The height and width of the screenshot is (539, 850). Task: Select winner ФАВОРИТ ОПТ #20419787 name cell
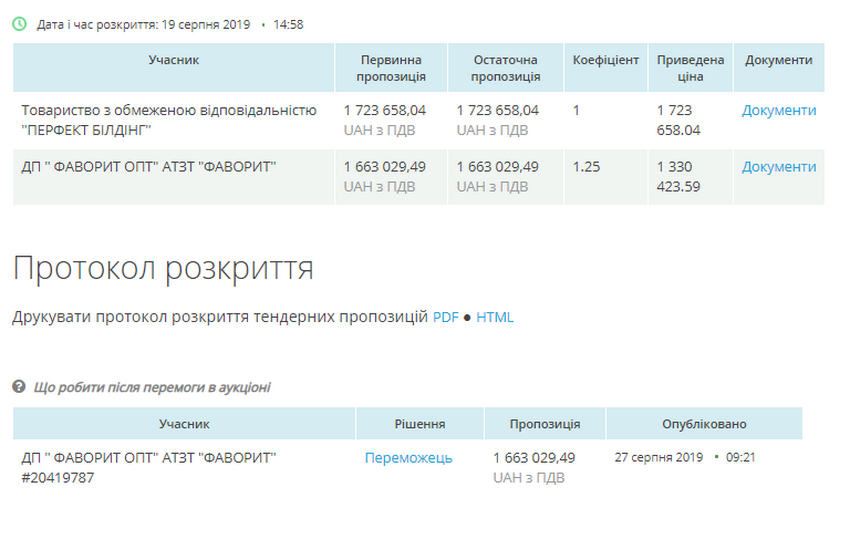[x=149, y=467]
